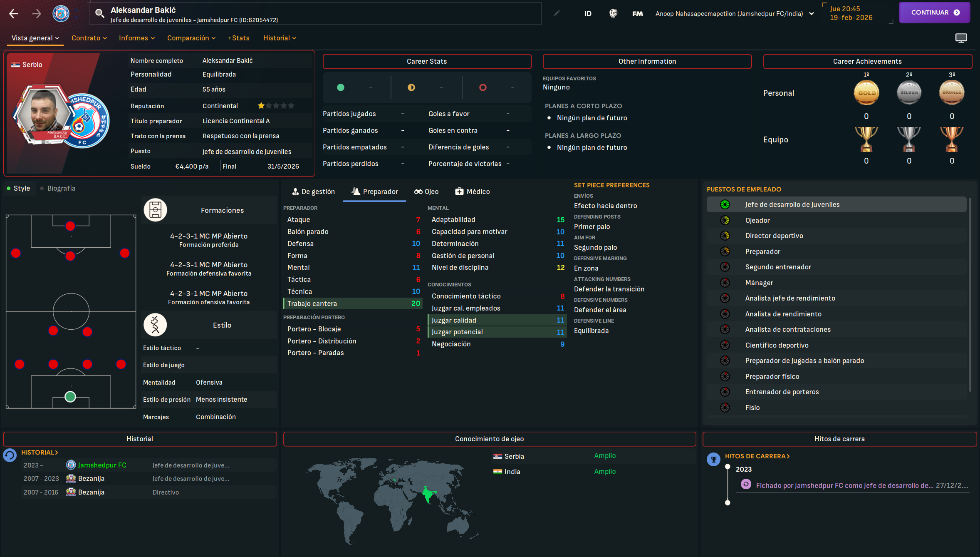This screenshot has height=557, width=980.
Task: Switch to the De gestión tab
Action: pyautogui.click(x=313, y=191)
